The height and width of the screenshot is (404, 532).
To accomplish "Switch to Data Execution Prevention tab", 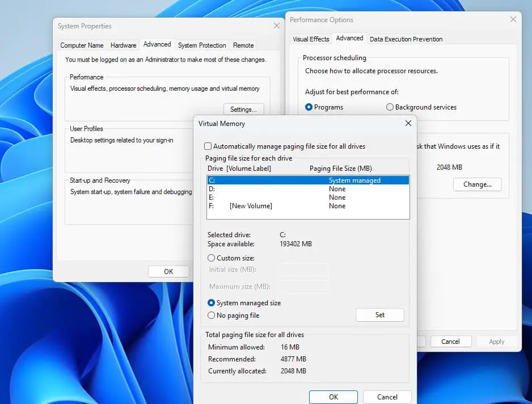I will (406, 39).
